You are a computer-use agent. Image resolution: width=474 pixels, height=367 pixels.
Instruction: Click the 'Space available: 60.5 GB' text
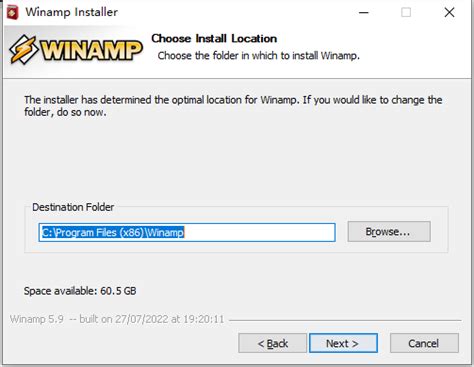click(x=80, y=291)
